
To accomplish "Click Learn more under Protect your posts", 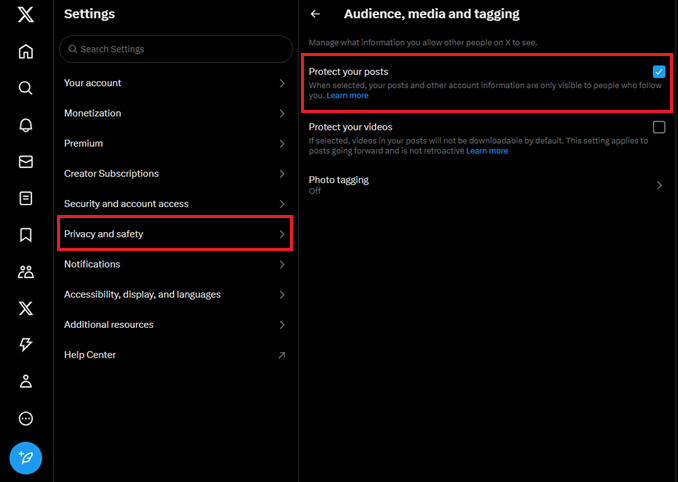I will click(347, 96).
